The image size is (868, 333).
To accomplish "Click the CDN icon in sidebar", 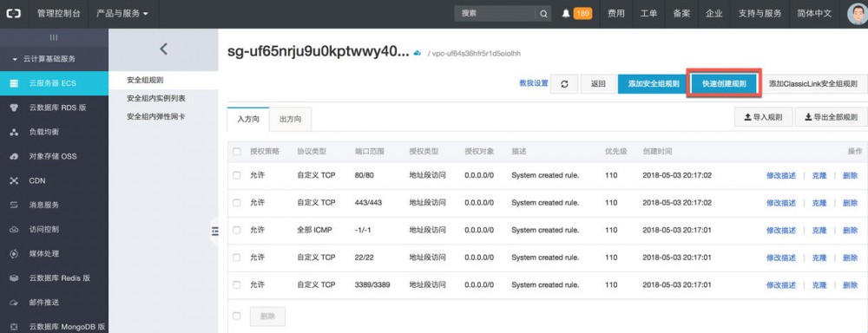I will (x=15, y=181).
